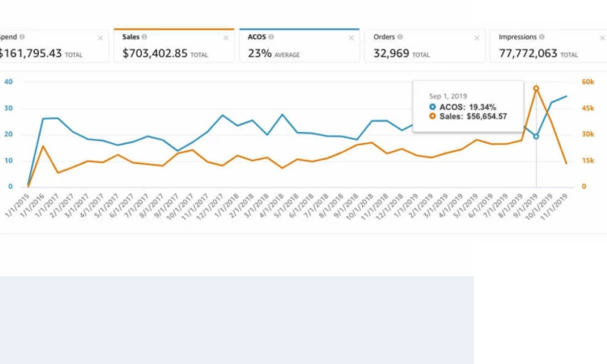Remove the Sales metric card
This screenshot has width=607, height=364.
pyautogui.click(x=225, y=37)
